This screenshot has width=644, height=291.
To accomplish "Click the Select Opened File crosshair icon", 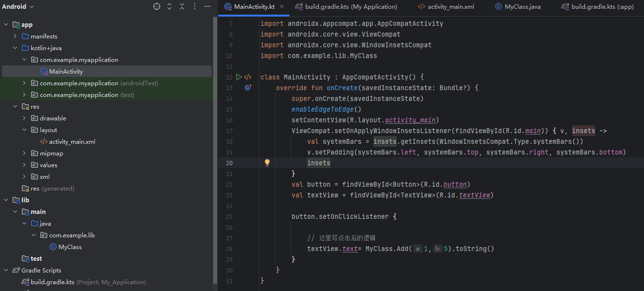I will (157, 6).
